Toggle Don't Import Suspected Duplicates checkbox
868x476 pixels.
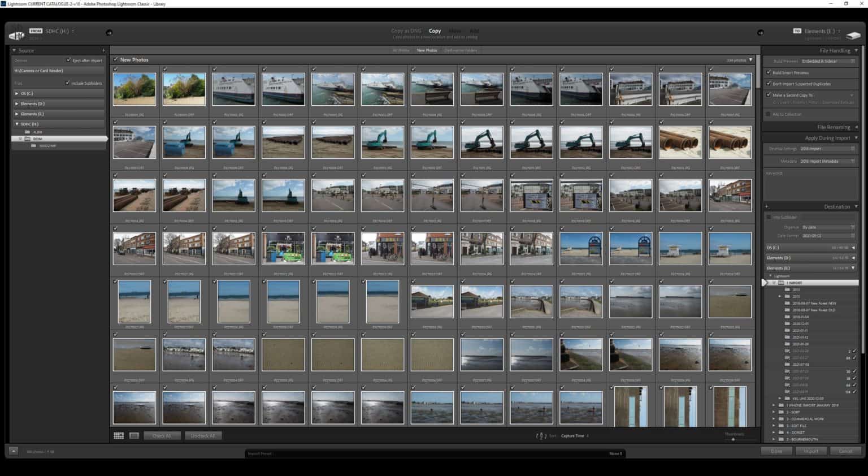[769, 84]
